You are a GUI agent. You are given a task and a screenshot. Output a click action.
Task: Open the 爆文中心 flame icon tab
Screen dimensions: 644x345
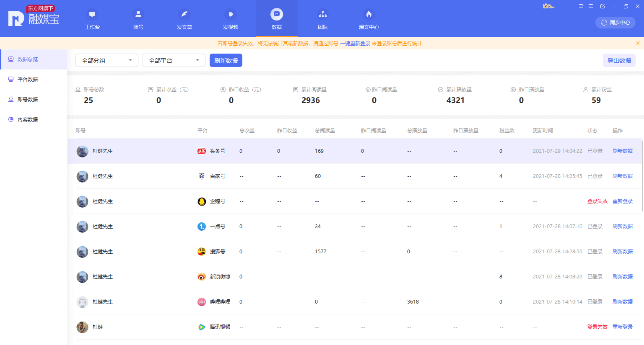369,19
